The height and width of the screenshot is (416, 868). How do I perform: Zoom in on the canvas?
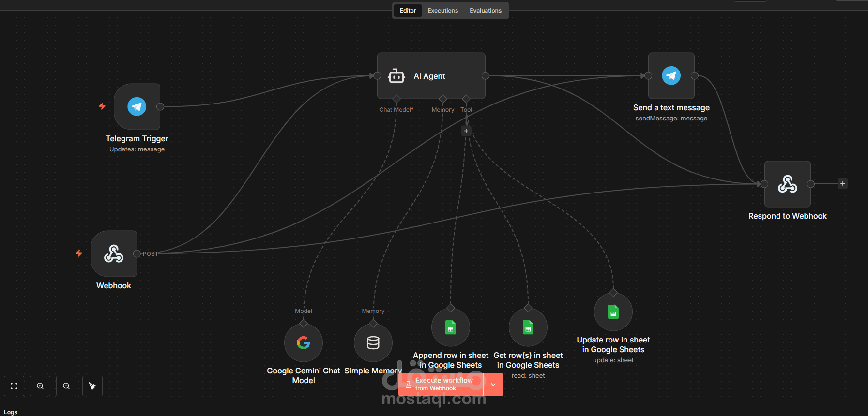pos(40,386)
